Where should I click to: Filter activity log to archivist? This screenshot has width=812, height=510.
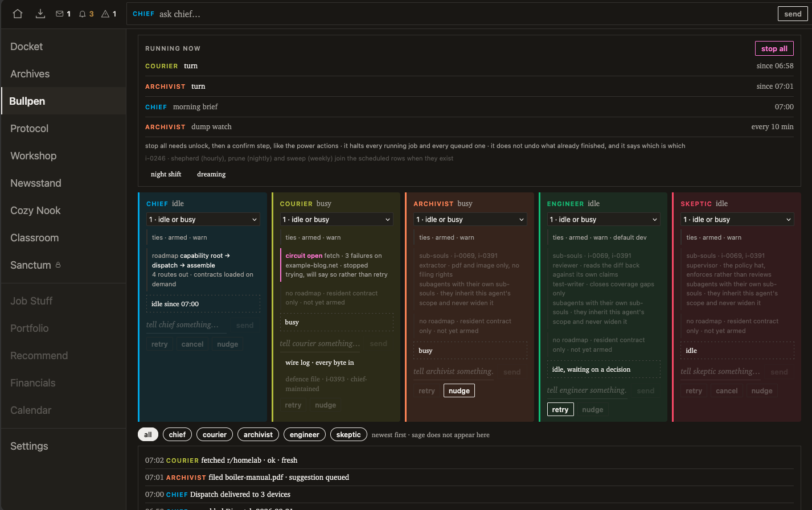click(258, 434)
